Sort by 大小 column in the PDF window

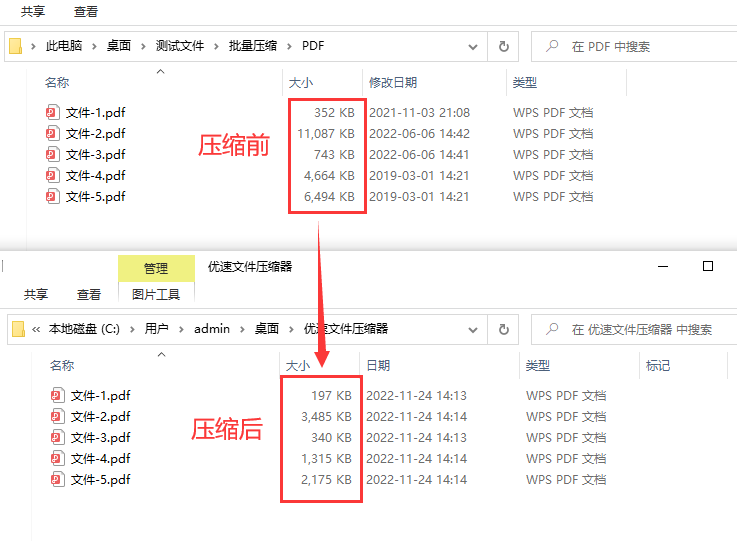point(301,83)
